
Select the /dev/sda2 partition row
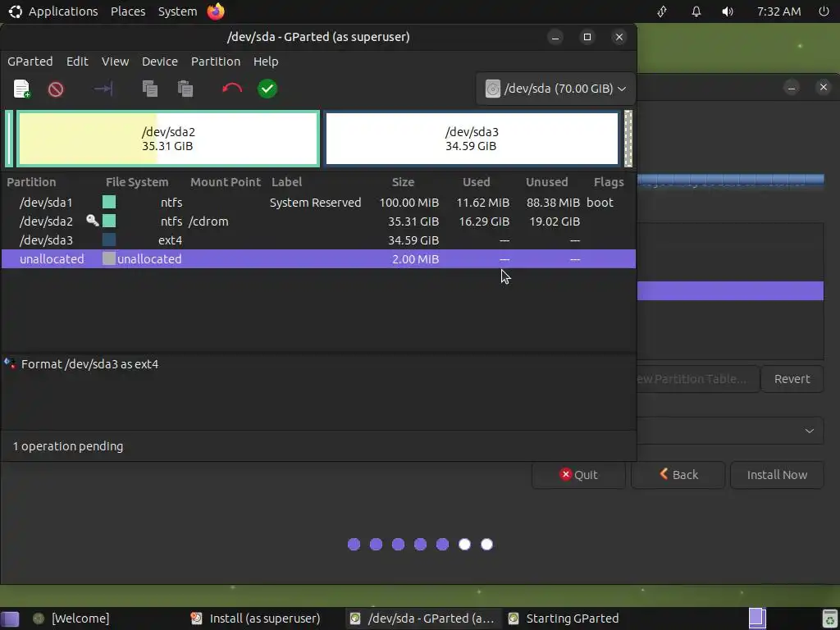(x=318, y=221)
